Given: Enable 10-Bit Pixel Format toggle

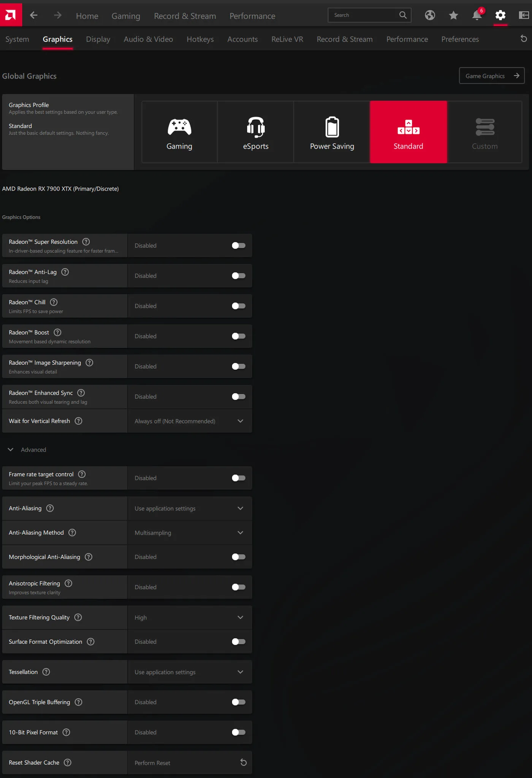Looking at the screenshot, I should pyautogui.click(x=239, y=732).
